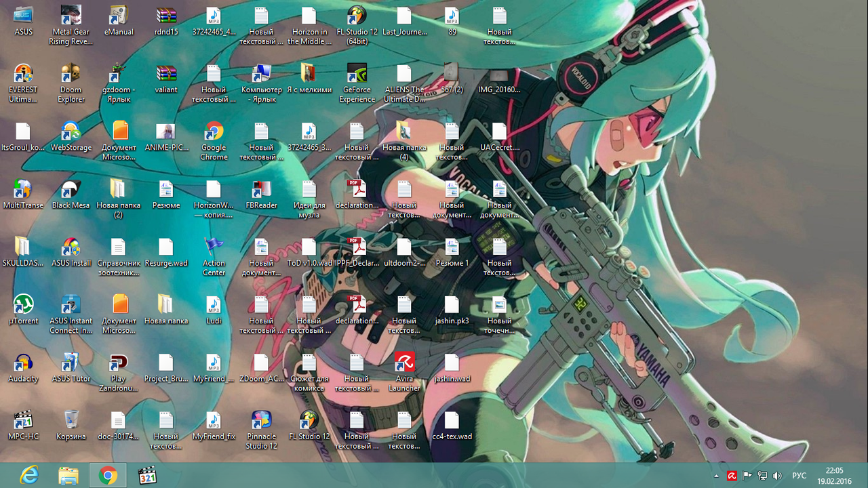
Task: Select the Резюме 1 document
Action: (x=452, y=251)
